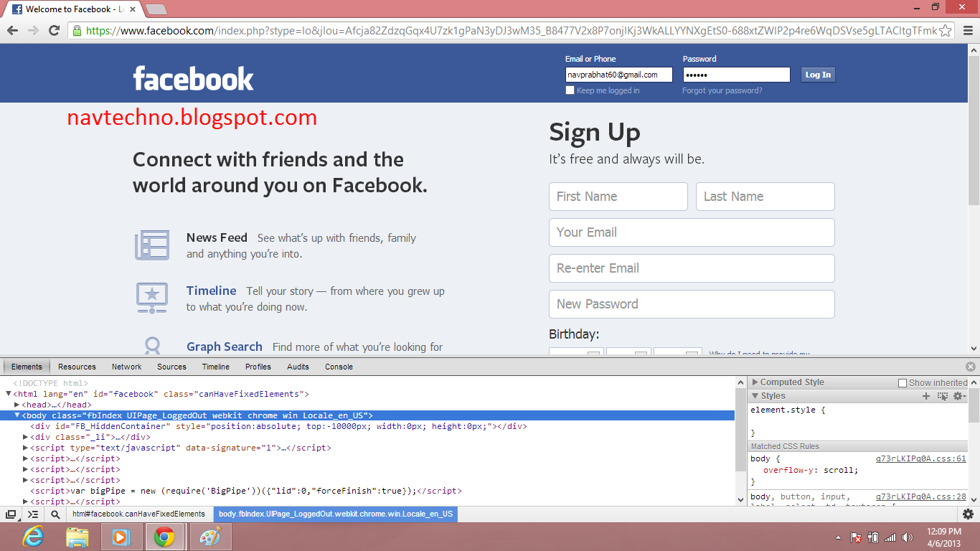The image size is (980, 551).
Task: Collapse the Styles section
Action: (x=755, y=396)
